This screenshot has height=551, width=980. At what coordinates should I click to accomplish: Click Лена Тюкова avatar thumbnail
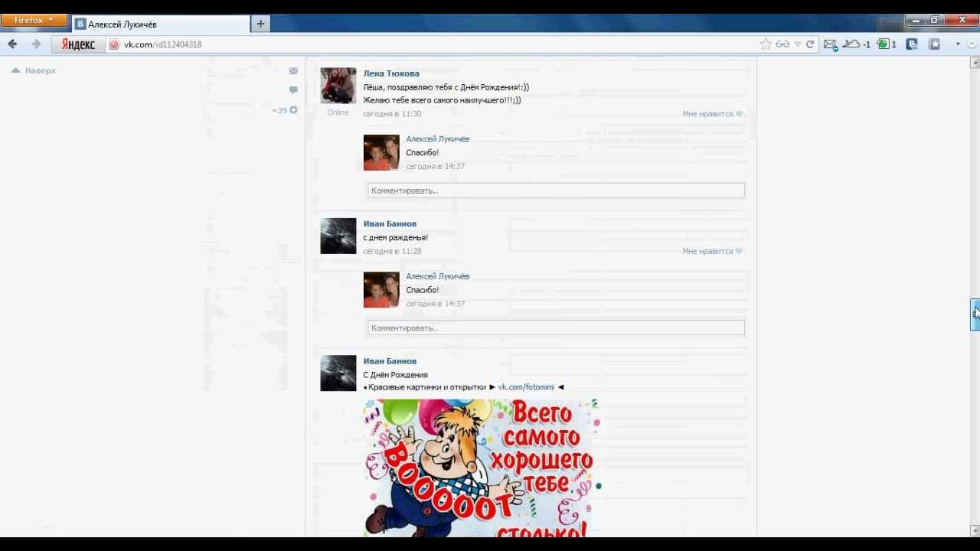pos(338,86)
